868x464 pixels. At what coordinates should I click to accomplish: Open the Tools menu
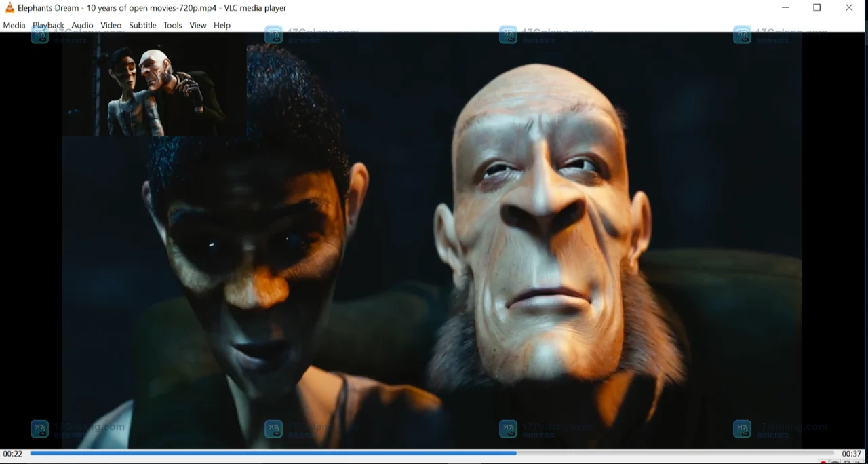(x=173, y=25)
